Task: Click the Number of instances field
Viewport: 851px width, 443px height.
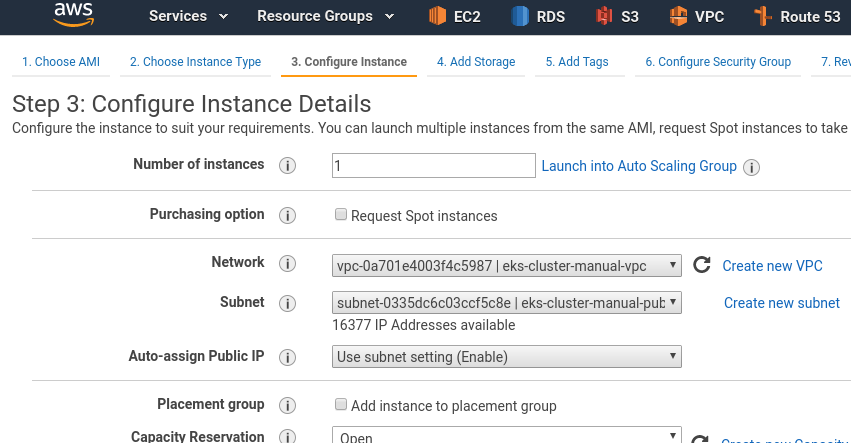Action: coord(434,166)
